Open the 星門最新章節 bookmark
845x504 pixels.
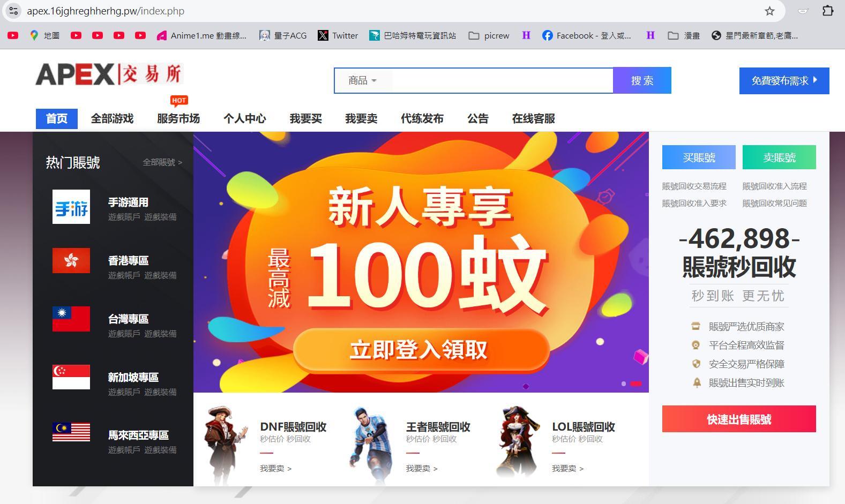pos(754,35)
